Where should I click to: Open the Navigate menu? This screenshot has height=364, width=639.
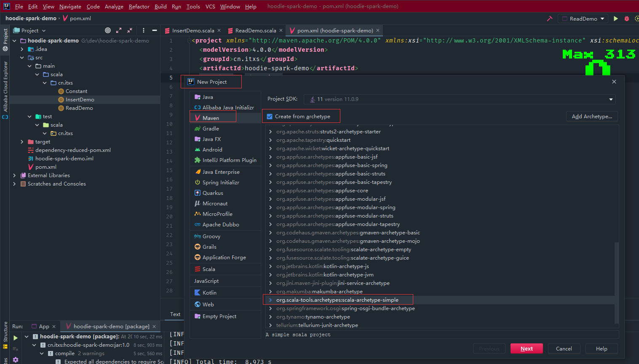[x=70, y=6]
